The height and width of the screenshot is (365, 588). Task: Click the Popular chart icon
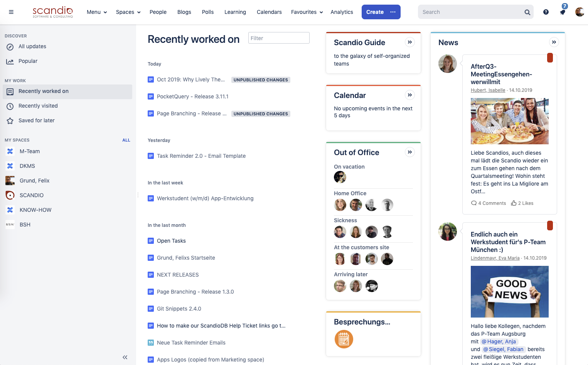click(x=10, y=61)
